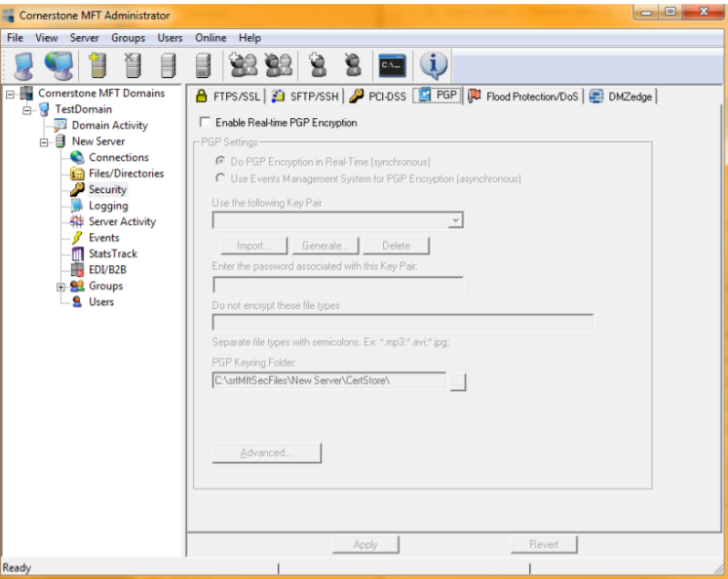The height and width of the screenshot is (579, 728).
Task: Click the Advanced... button
Action: [x=266, y=453]
